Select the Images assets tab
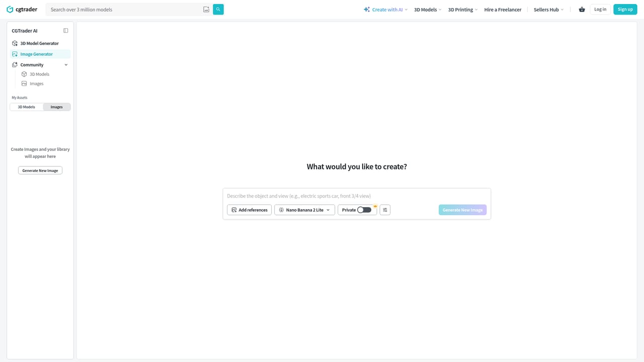 coord(57,107)
